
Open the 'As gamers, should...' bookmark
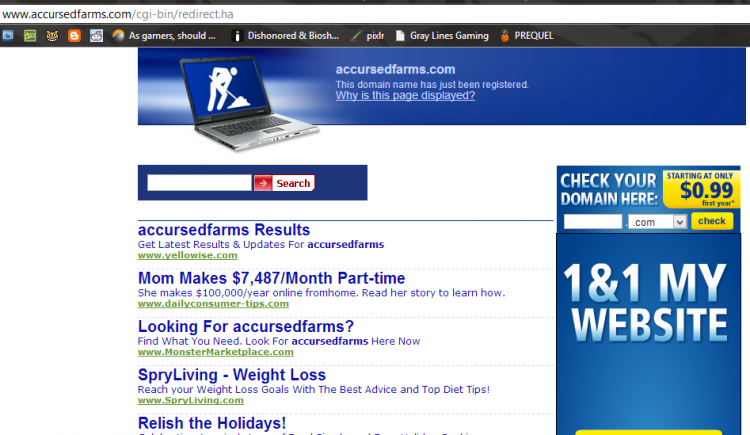pos(164,36)
